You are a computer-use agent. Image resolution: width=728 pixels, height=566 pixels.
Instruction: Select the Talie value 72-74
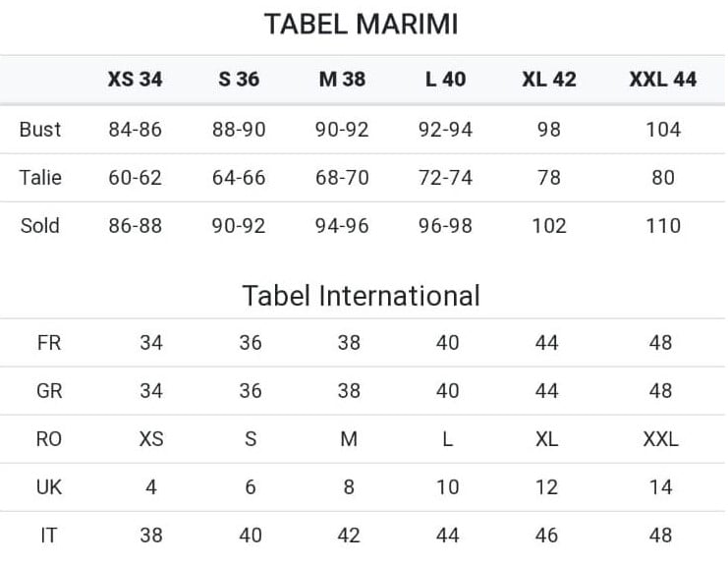pyautogui.click(x=445, y=178)
